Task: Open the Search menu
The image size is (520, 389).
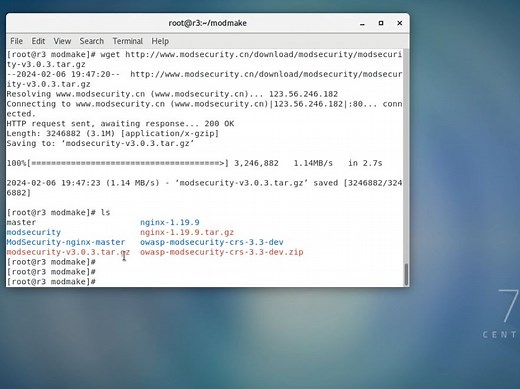Action: (x=91, y=41)
